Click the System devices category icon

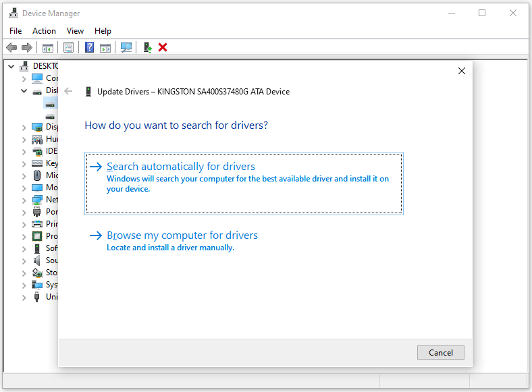pos(37,285)
